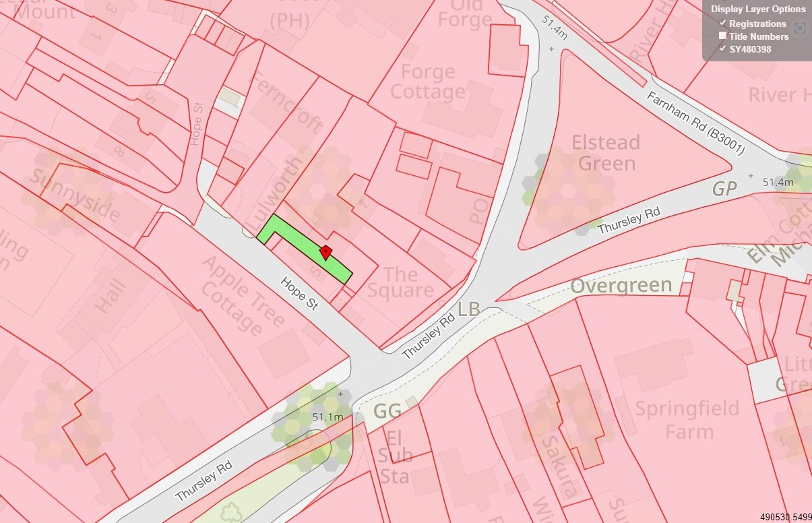Enable the Title Numbers layer checkbox
Viewport: 812px width, 523px height.
tap(722, 36)
